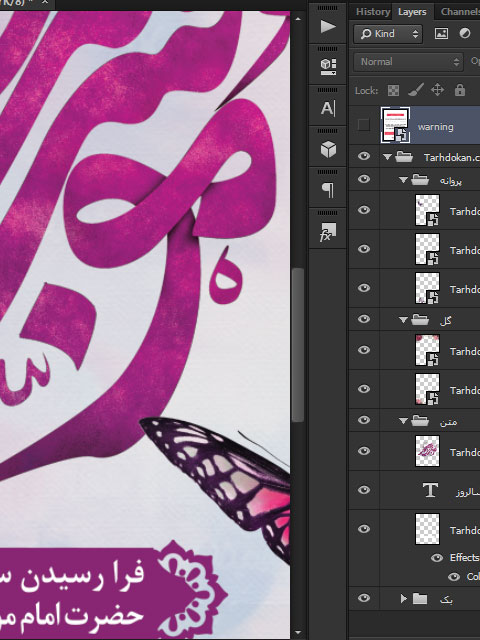
Task: Open the Actions panel play icon
Action: tap(328, 27)
